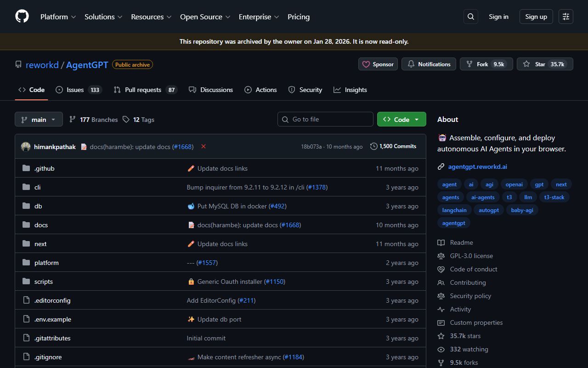The height and width of the screenshot is (368, 588).
Task: Select the Branches icon showing 177 branches
Action: [73, 119]
